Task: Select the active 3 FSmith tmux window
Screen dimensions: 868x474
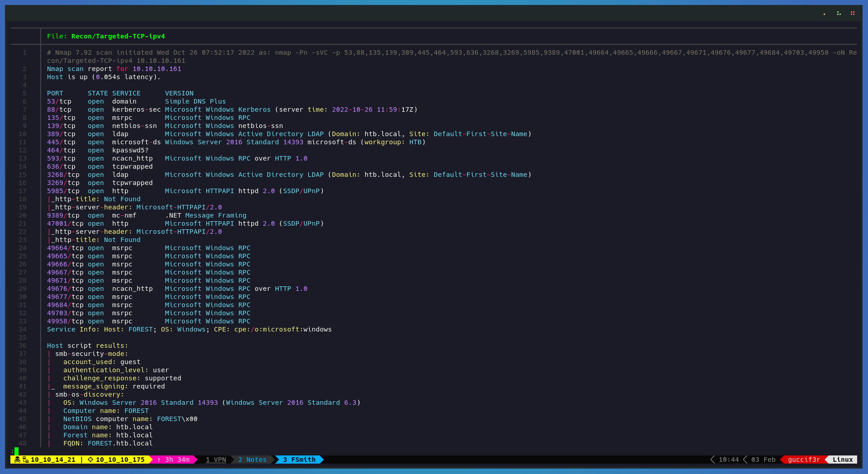Action: click(x=299, y=460)
